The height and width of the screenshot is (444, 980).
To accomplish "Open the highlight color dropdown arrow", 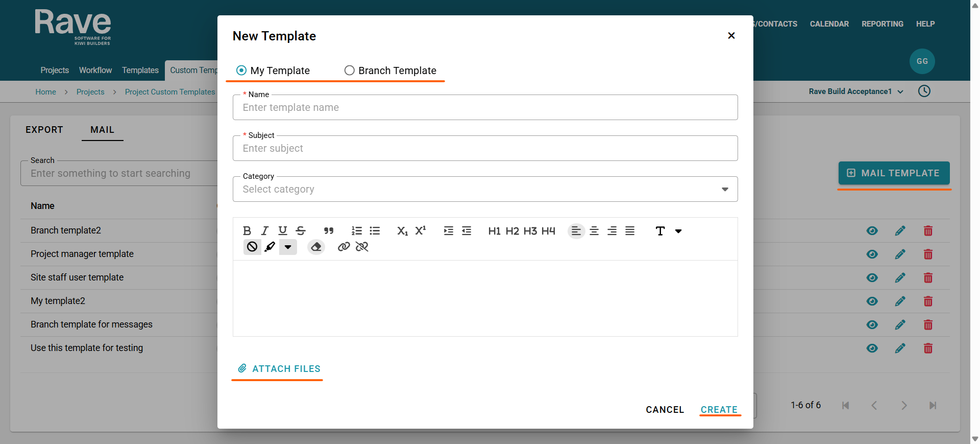I will pyautogui.click(x=288, y=247).
